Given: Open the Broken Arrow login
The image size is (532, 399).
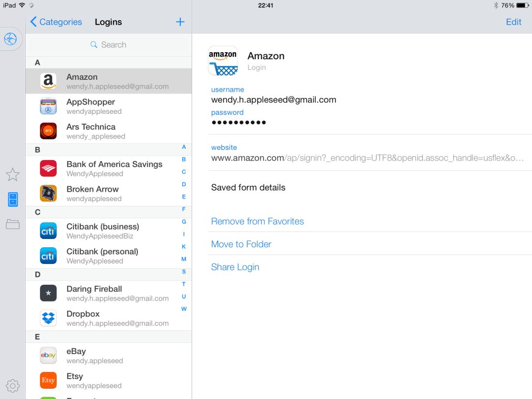Looking at the screenshot, I should point(108,194).
